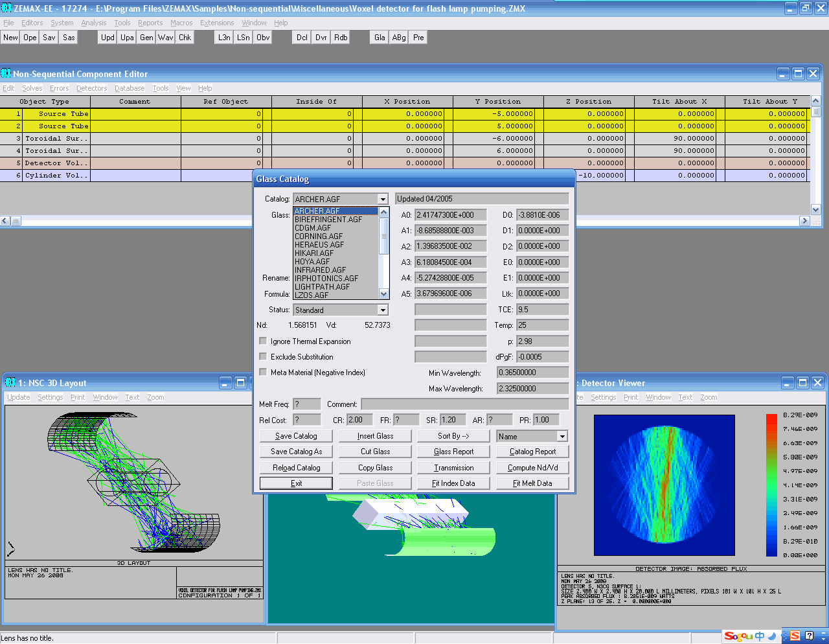Open Database menu in component editor

[x=130, y=88]
